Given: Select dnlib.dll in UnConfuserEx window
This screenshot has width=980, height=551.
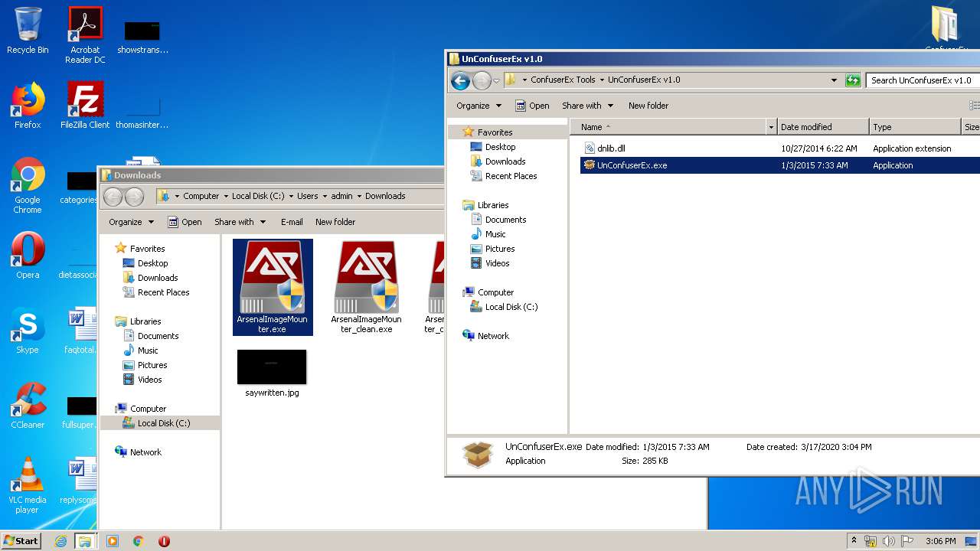Looking at the screenshot, I should 611,148.
